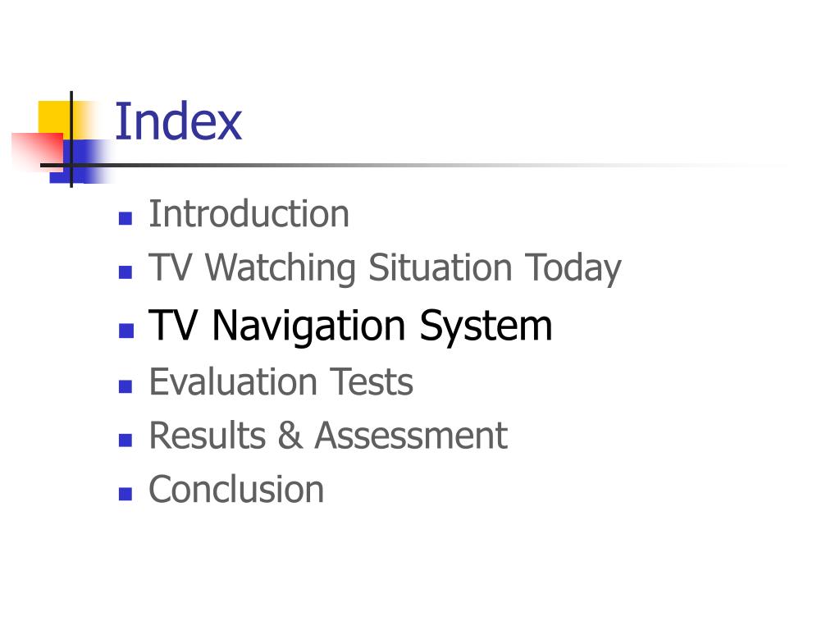The image size is (840, 630).
Task: Click the word Assessment in the list
Action: (411, 436)
